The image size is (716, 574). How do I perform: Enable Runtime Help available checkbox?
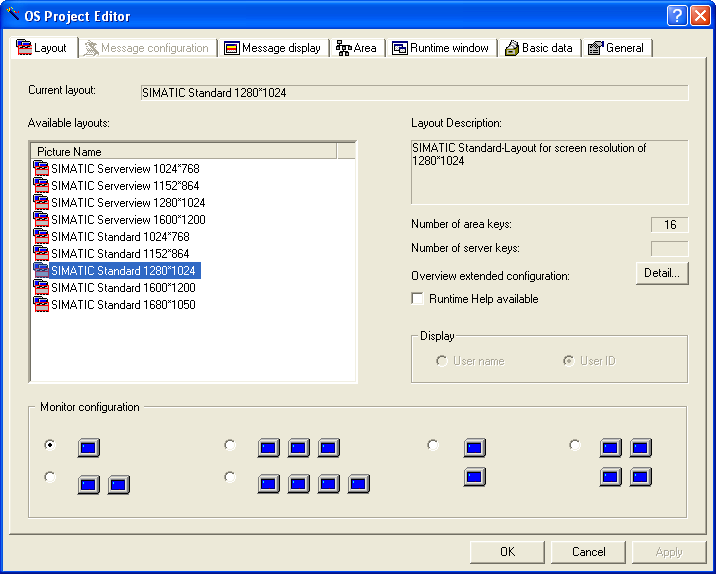click(417, 299)
